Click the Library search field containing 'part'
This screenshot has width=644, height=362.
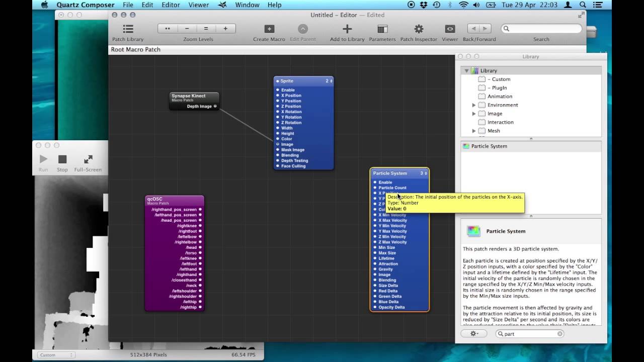[529, 334]
